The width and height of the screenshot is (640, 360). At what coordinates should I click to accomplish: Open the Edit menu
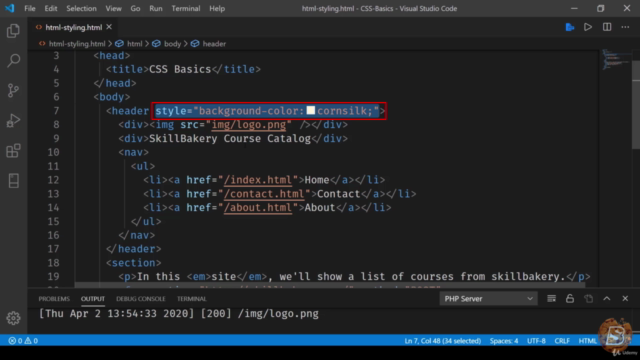pyautogui.click(x=51, y=8)
